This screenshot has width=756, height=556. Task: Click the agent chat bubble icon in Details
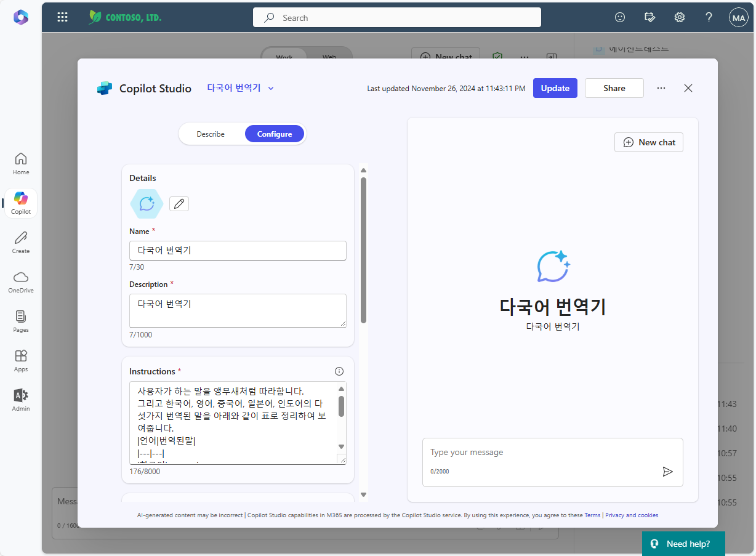point(147,204)
